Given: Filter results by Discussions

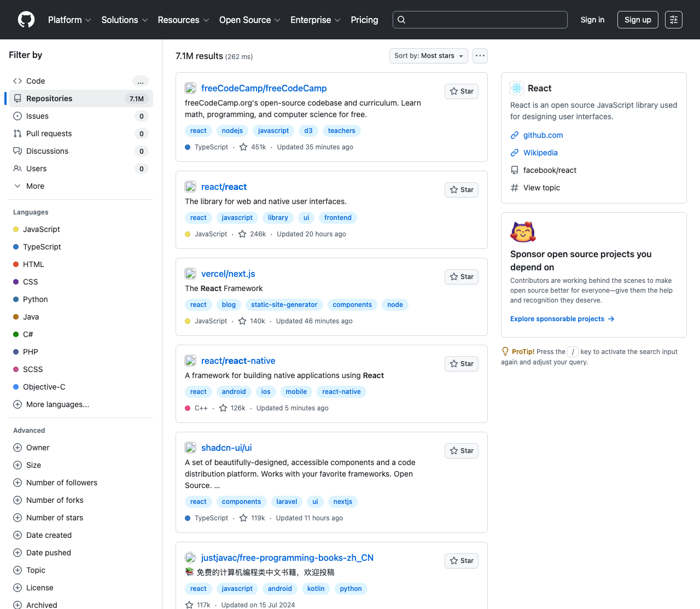Looking at the screenshot, I should point(81,151).
